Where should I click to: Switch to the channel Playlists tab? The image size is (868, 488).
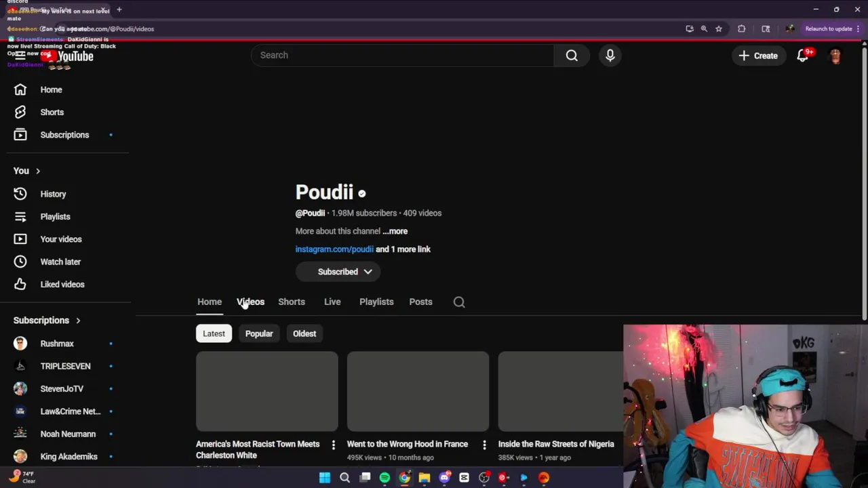tap(376, 302)
